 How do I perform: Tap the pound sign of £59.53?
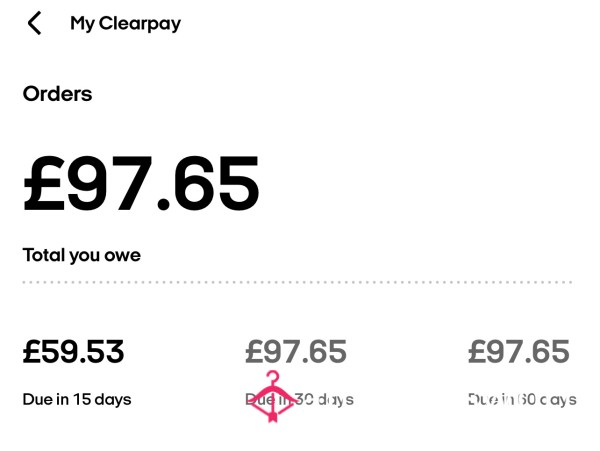point(31,352)
